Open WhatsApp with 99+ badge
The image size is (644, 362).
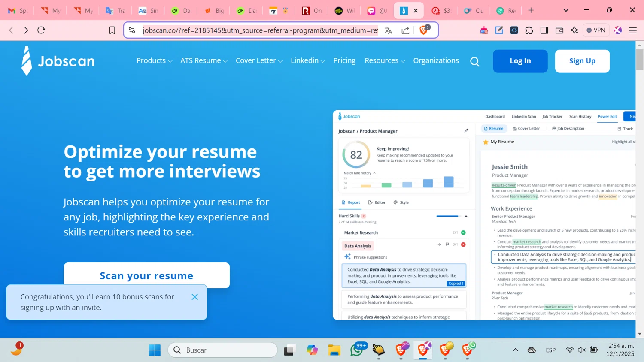357,350
